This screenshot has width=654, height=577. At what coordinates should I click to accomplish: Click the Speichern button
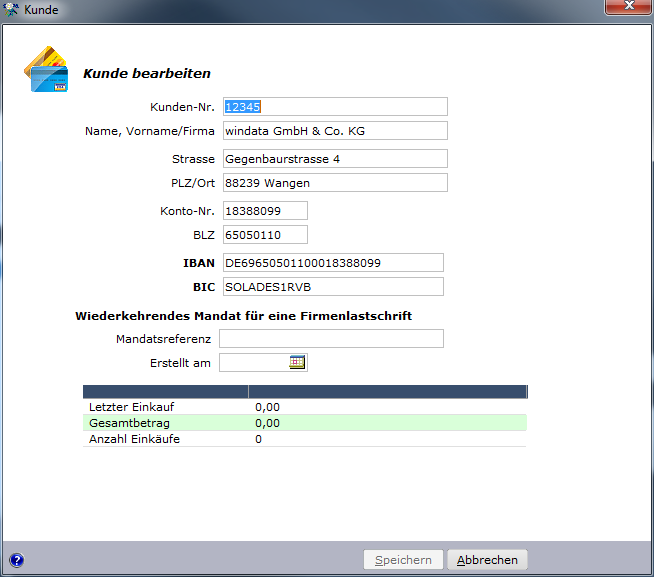pyautogui.click(x=403, y=559)
